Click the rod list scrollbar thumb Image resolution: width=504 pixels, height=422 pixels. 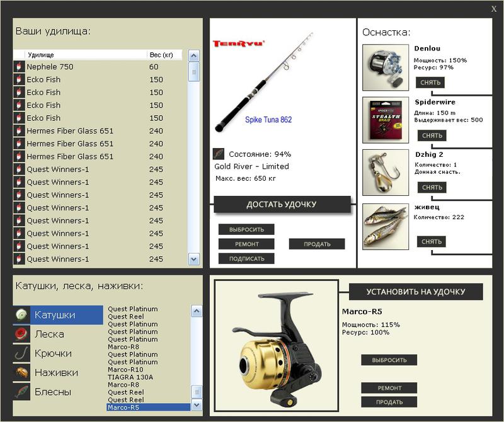tap(194, 72)
